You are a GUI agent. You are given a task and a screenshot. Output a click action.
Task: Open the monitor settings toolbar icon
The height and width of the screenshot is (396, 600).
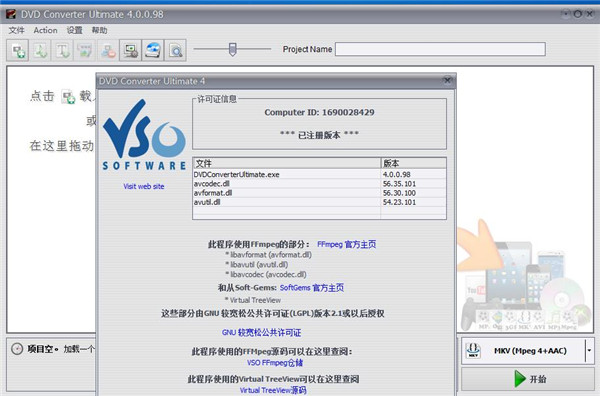(x=130, y=51)
